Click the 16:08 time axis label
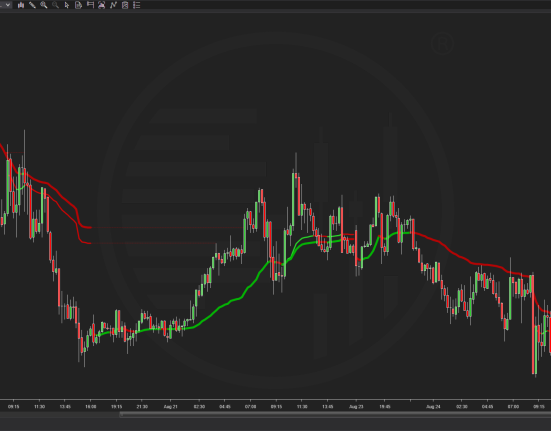This screenshot has height=431, width=551. [x=91, y=407]
